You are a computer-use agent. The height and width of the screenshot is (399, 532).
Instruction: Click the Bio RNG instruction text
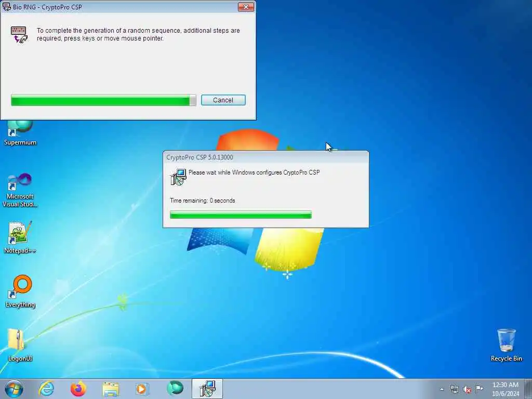138,34
